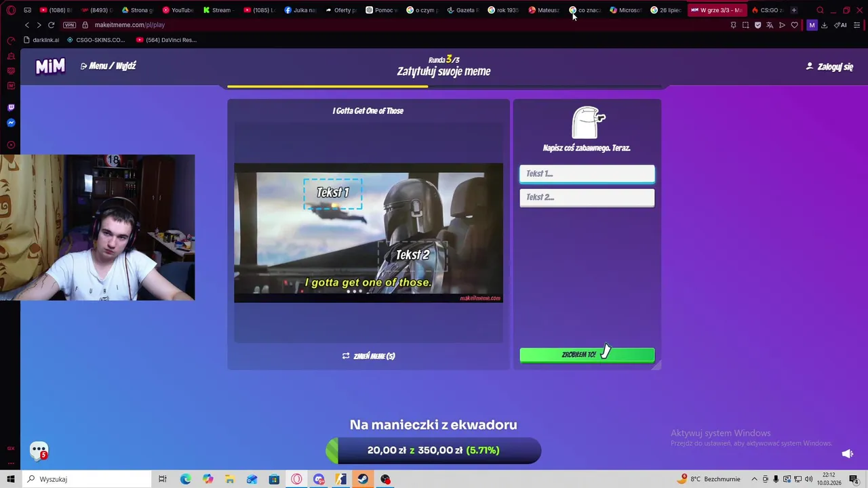Click Zaloguj się login link
The image size is (868, 488).
[829, 66]
